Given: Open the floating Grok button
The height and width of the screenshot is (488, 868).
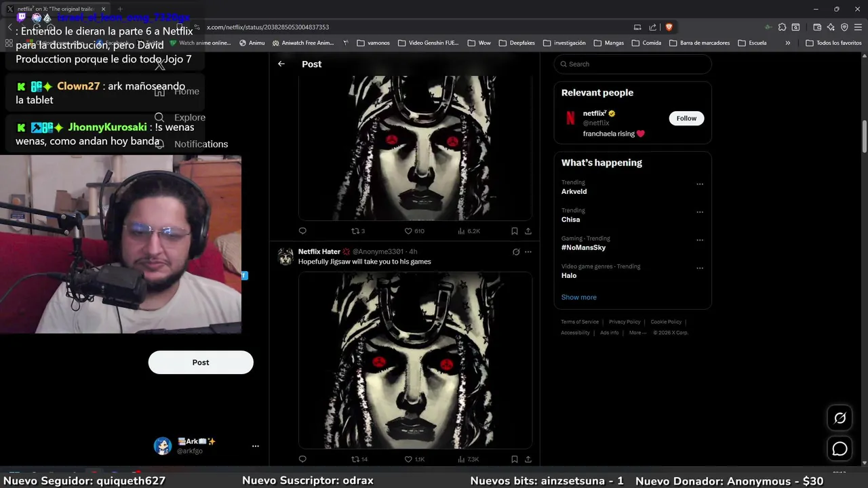Looking at the screenshot, I should (840, 418).
